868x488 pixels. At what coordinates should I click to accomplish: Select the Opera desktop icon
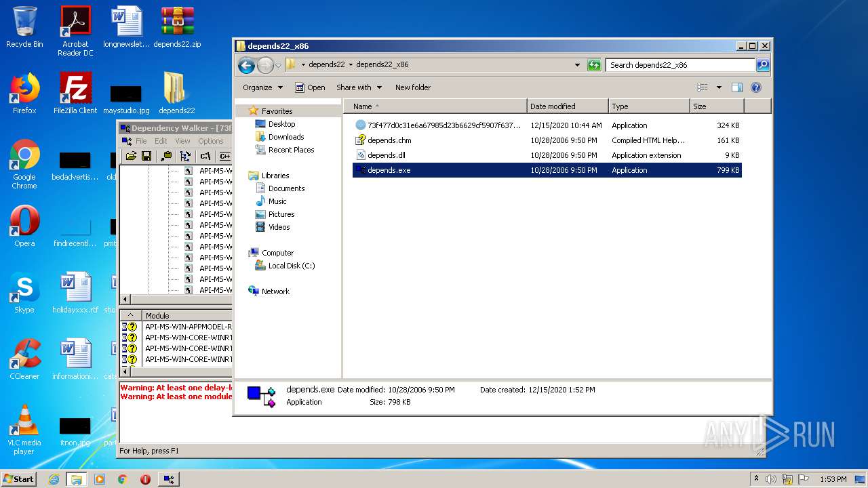[24, 226]
